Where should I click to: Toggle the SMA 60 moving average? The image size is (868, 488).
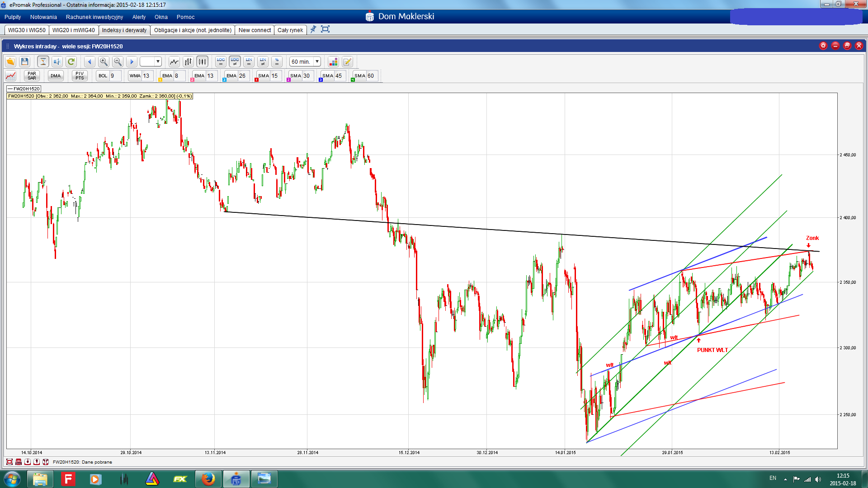[360, 76]
